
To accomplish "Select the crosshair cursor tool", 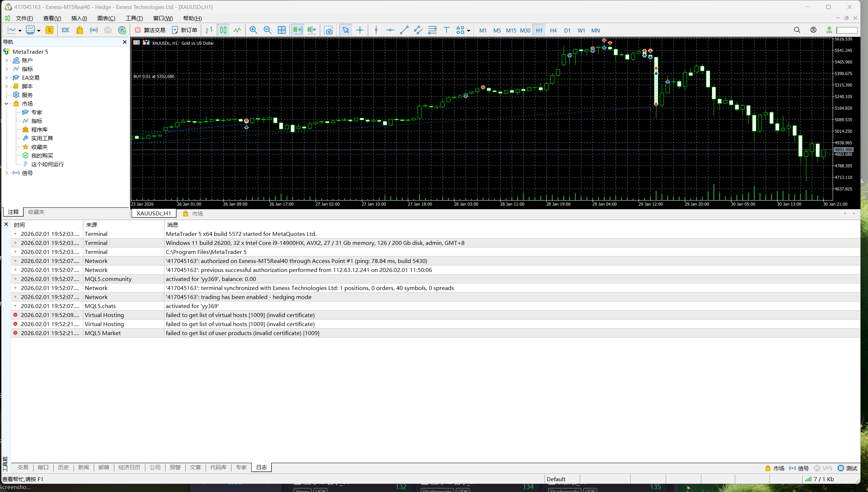I will [360, 30].
